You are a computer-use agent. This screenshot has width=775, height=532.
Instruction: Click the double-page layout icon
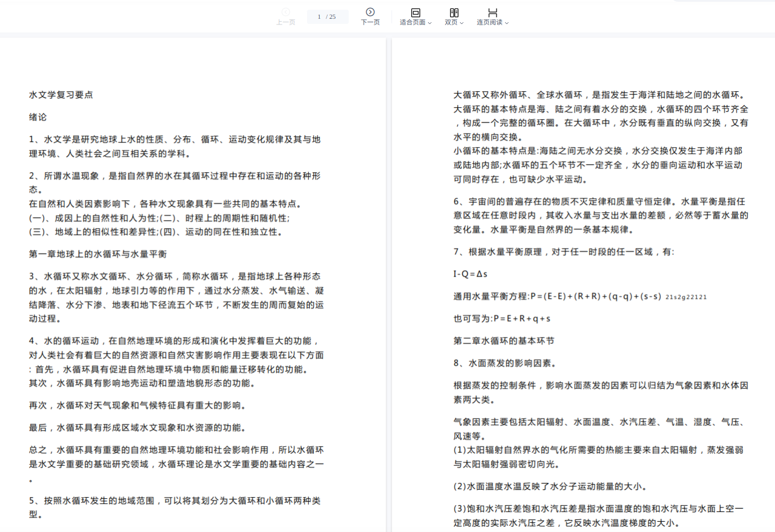click(454, 13)
